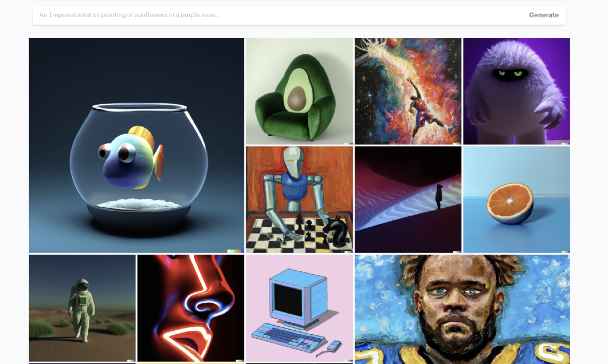Select the robot playing chess painting
Screen dimensions: 608x364
tap(299, 200)
